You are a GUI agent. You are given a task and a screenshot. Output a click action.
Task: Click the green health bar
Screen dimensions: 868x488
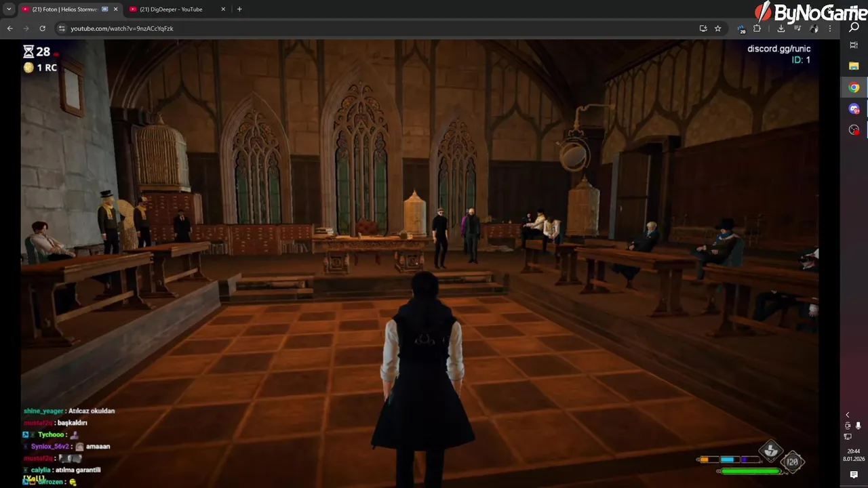(750, 471)
